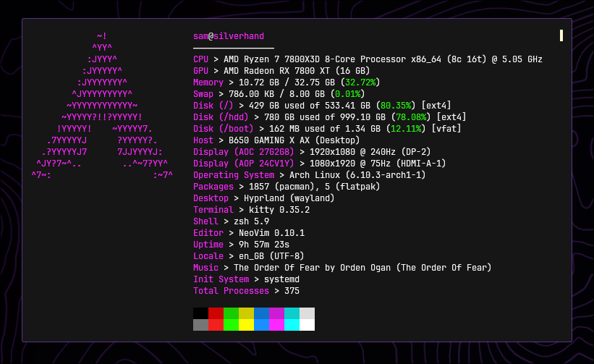Click the dark green color swatch
Image resolution: width=594 pixels, height=364 pixels.
(x=231, y=313)
